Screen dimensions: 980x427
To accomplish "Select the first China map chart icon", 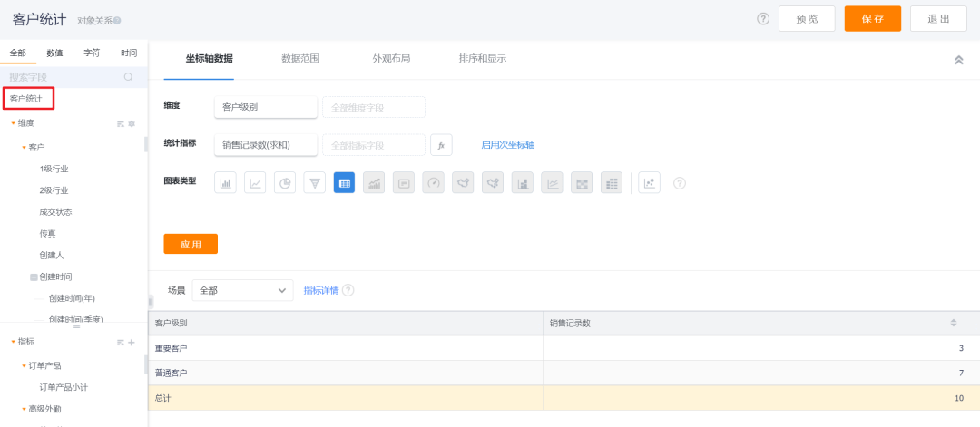I will click(x=463, y=183).
